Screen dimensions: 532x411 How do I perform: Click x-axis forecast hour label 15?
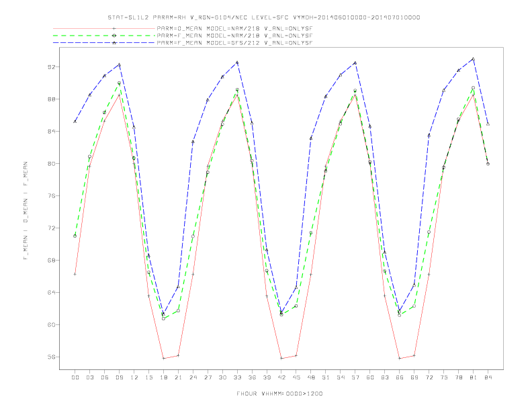(148, 377)
